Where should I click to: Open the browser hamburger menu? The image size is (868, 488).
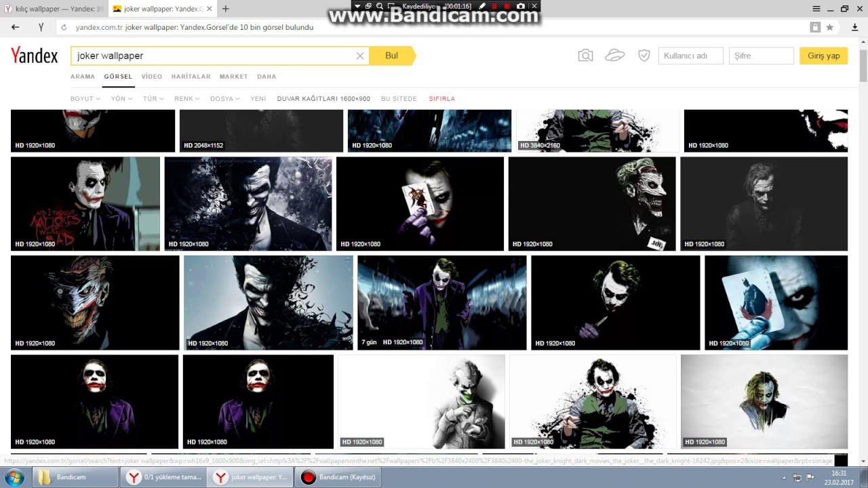pos(816,8)
